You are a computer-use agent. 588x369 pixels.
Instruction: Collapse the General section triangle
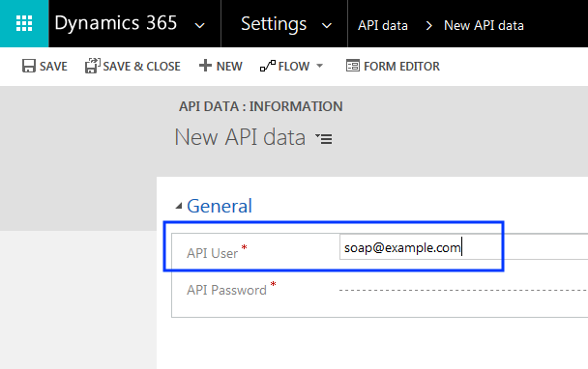pos(179,206)
